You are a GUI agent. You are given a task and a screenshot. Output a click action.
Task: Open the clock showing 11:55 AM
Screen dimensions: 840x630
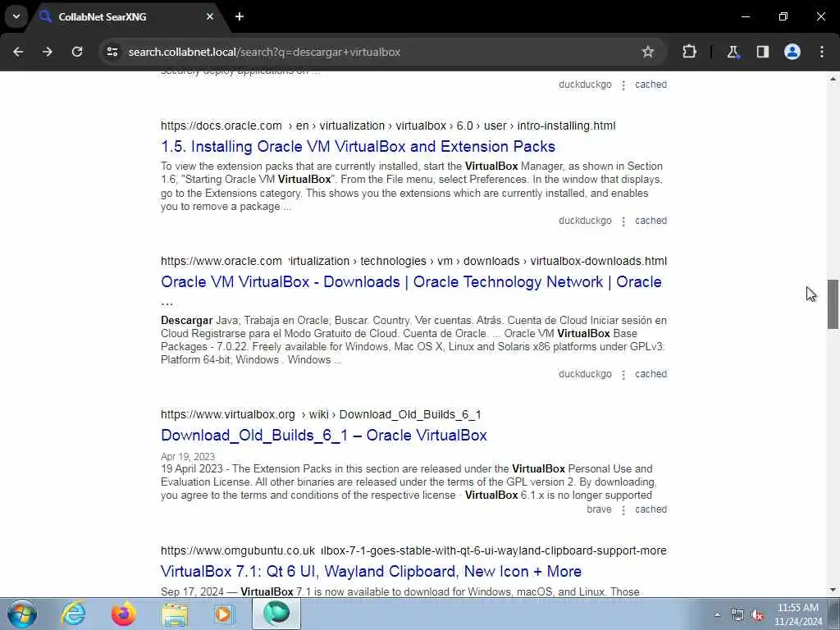(x=798, y=614)
